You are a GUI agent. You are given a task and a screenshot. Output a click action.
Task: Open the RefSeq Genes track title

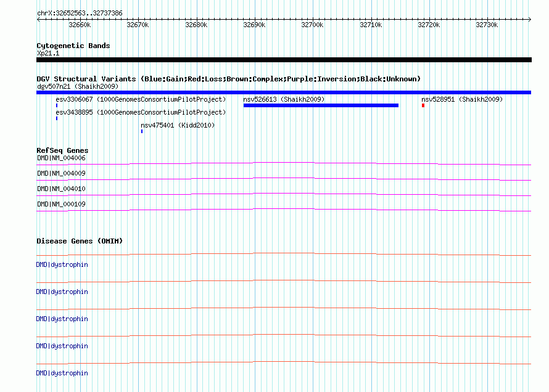(x=62, y=150)
